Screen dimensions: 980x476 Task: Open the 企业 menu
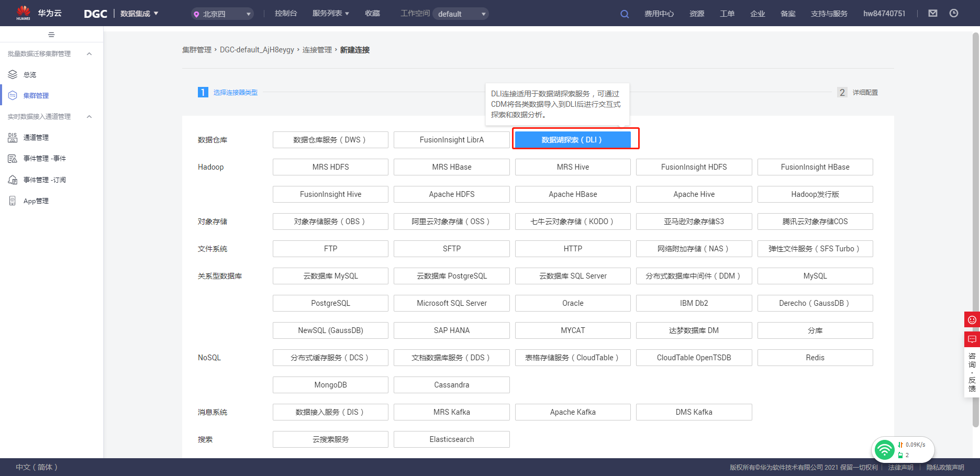758,14
